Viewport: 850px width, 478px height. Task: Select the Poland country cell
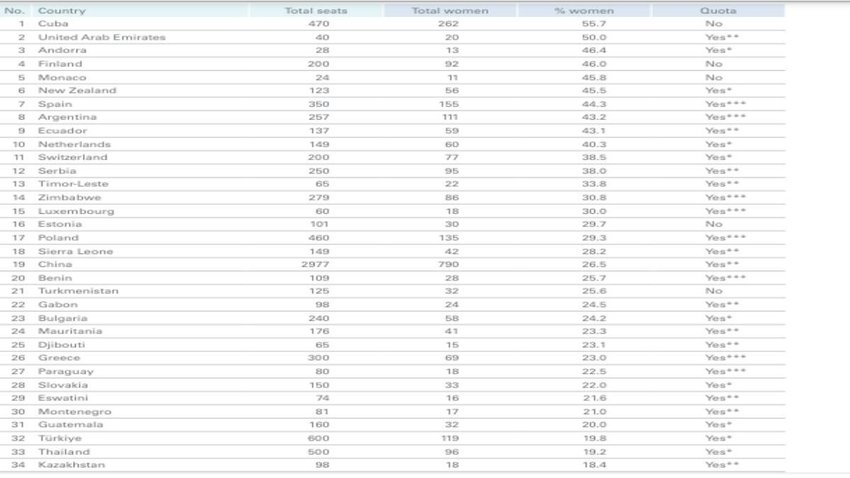58,237
